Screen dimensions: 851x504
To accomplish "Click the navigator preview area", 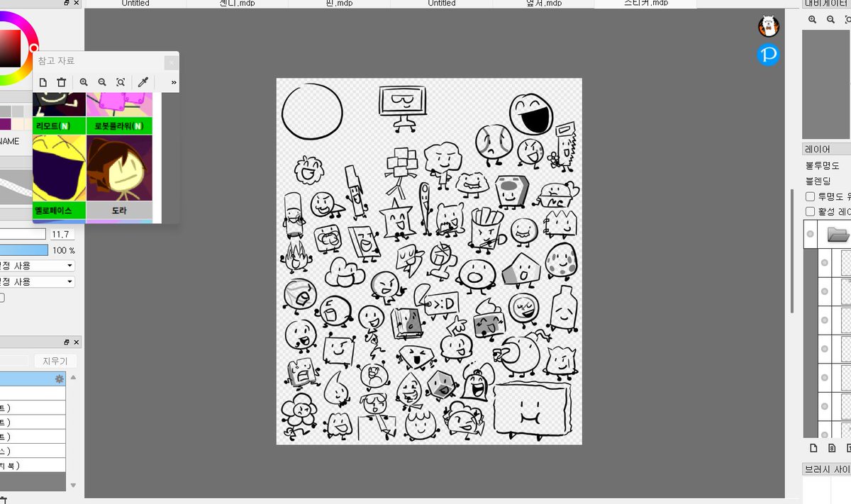I will [826, 84].
